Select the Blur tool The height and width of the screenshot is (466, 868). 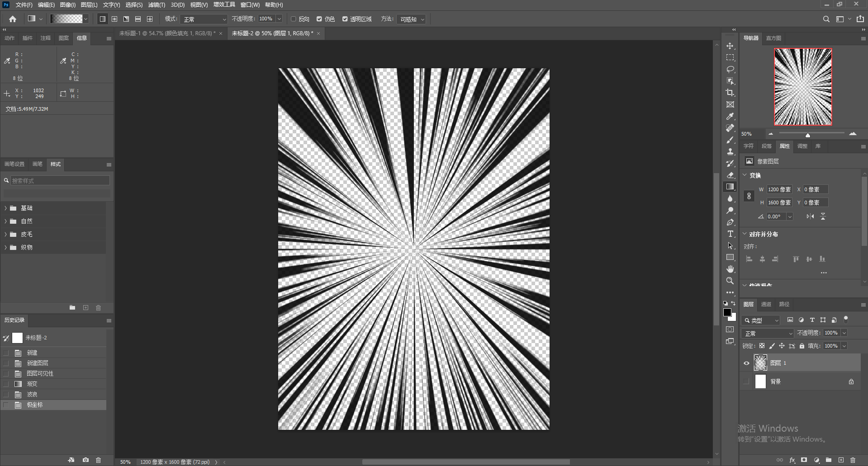tap(730, 198)
